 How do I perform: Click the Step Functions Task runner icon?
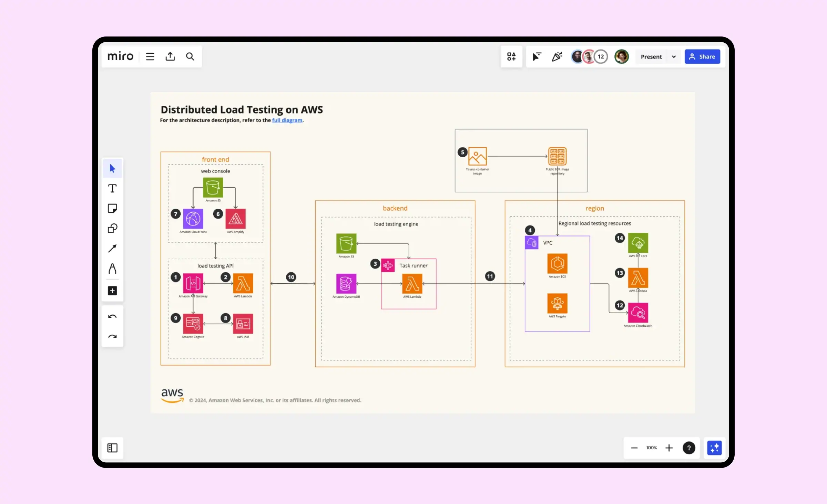388,265
